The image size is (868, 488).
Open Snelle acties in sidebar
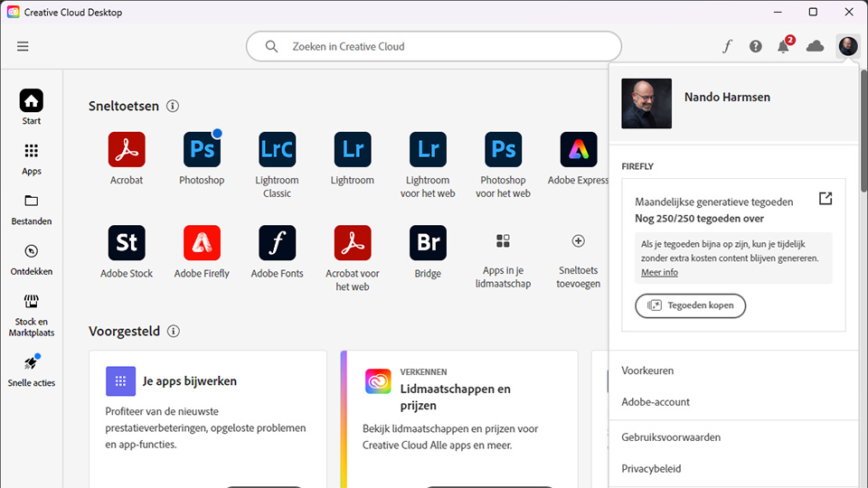[x=32, y=371]
